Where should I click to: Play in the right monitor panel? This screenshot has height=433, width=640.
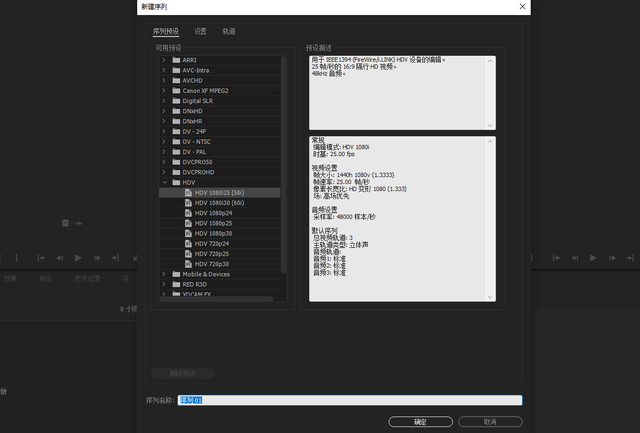click(593, 258)
